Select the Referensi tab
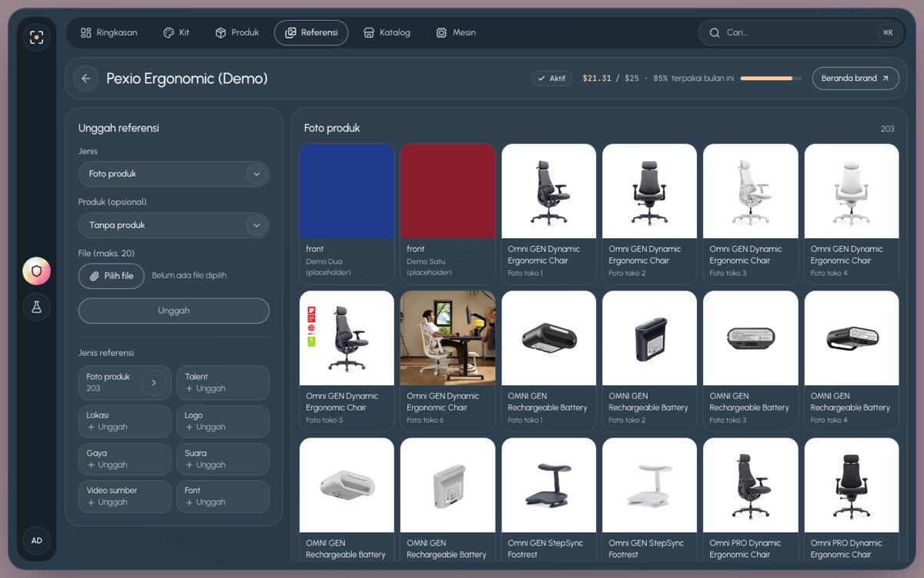Image resolution: width=924 pixels, height=578 pixels. tap(311, 33)
